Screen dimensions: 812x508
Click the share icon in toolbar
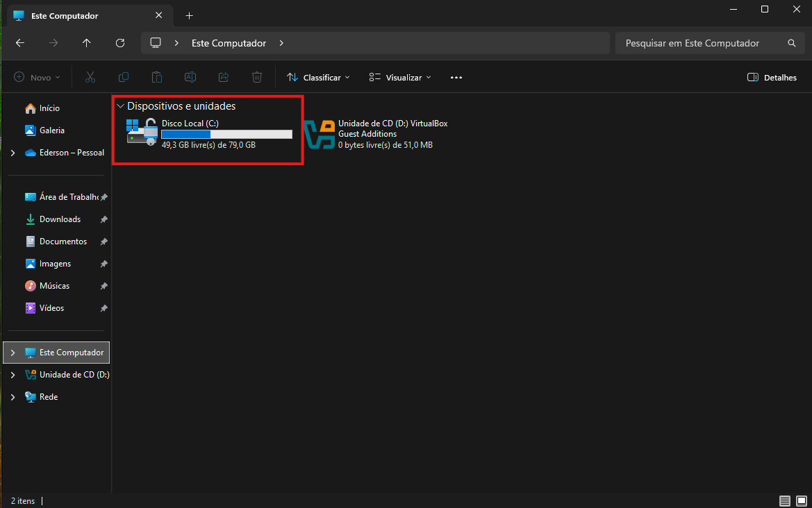[224, 77]
